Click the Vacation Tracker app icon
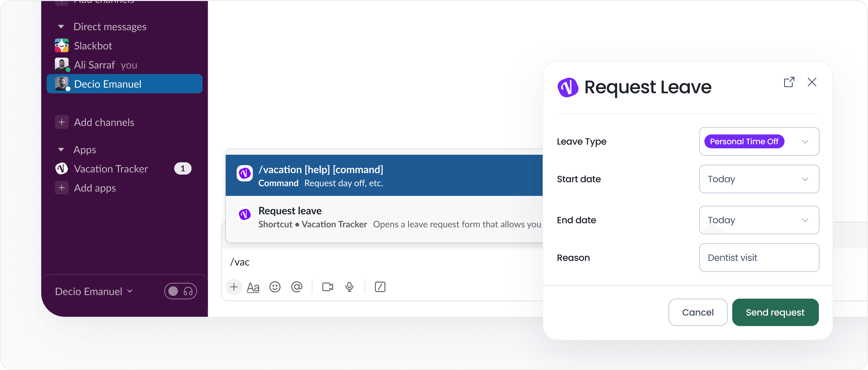 62,168
